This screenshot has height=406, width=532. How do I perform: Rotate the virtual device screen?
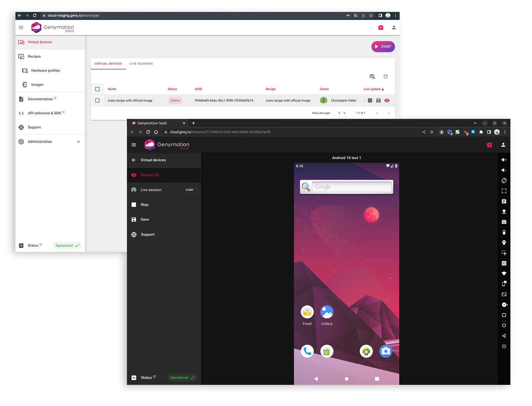click(504, 181)
